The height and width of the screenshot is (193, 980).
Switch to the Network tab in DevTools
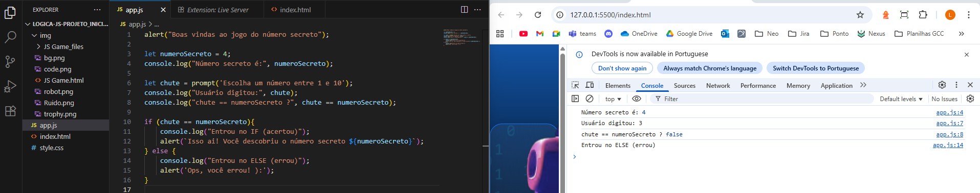pyautogui.click(x=718, y=86)
